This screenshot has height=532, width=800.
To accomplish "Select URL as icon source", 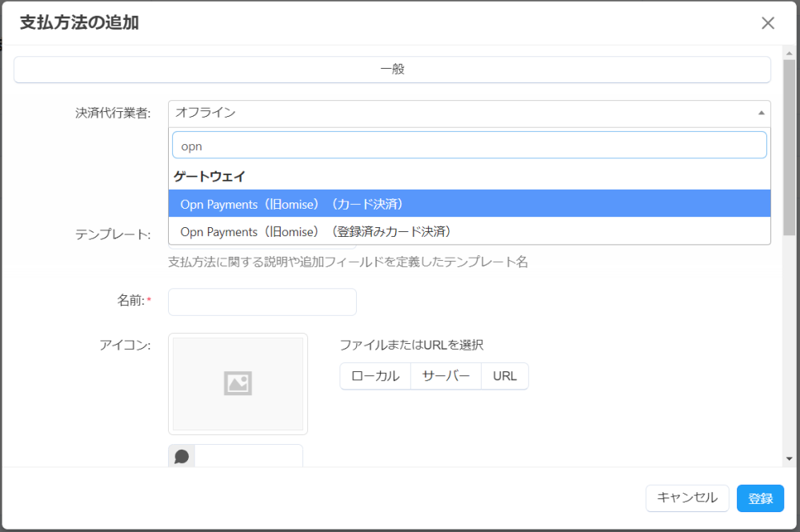I will tap(505, 376).
